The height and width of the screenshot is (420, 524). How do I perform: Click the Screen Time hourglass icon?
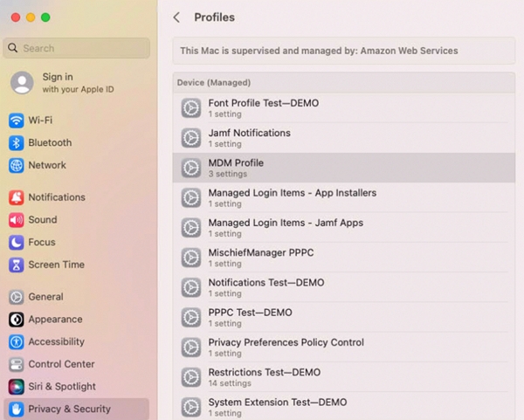pyautogui.click(x=16, y=265)
